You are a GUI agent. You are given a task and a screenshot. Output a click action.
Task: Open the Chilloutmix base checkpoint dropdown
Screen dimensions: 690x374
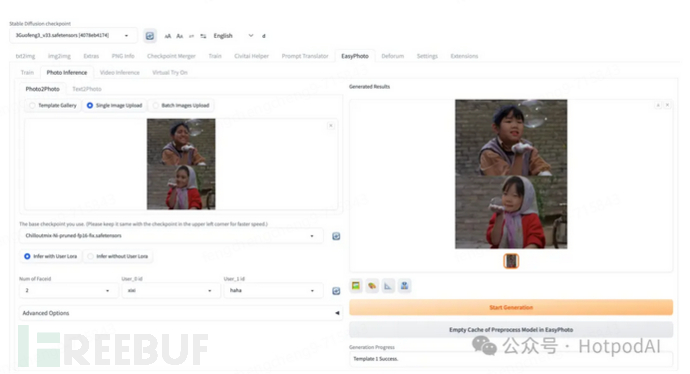coord(171,236)
